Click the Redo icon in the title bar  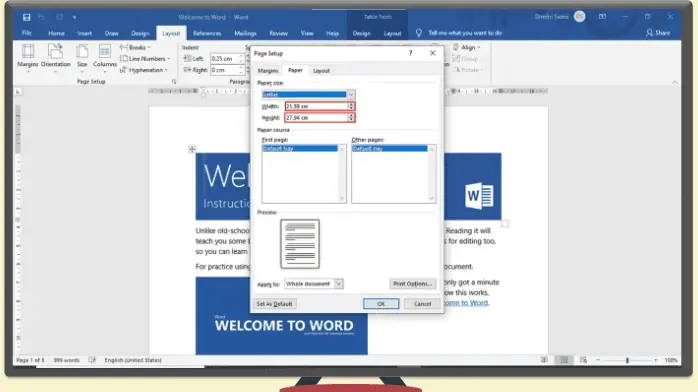point(60,17)
